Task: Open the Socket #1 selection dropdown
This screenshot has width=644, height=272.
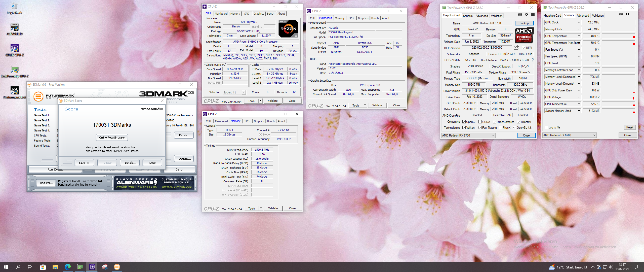Action: click(x=234, y=92)
